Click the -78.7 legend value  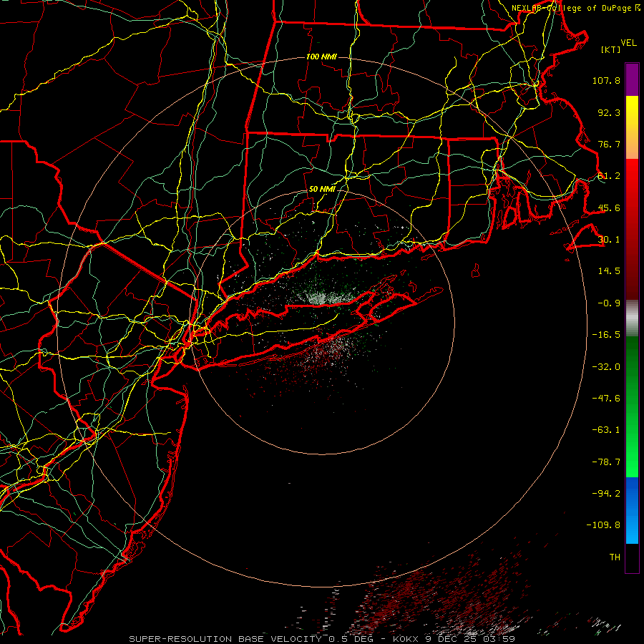[606, 462]
